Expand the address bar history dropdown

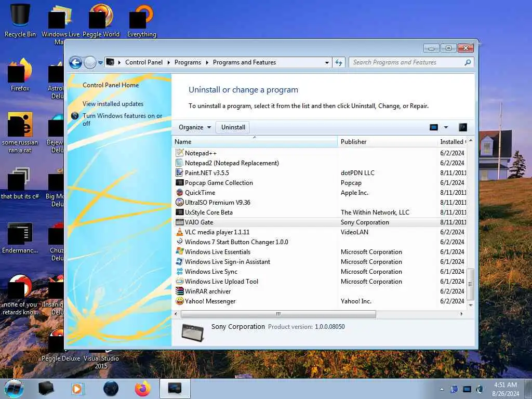(x=327, y=63)
